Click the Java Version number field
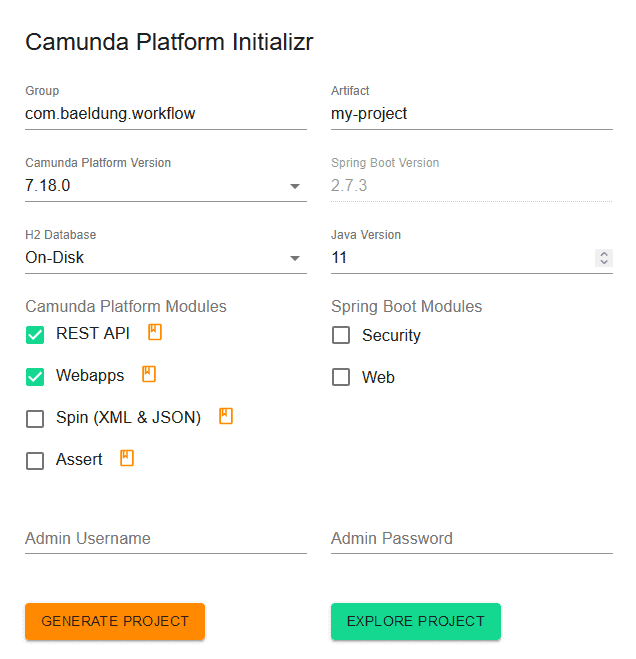Viewport: 636px width, 659px height. 460,258
